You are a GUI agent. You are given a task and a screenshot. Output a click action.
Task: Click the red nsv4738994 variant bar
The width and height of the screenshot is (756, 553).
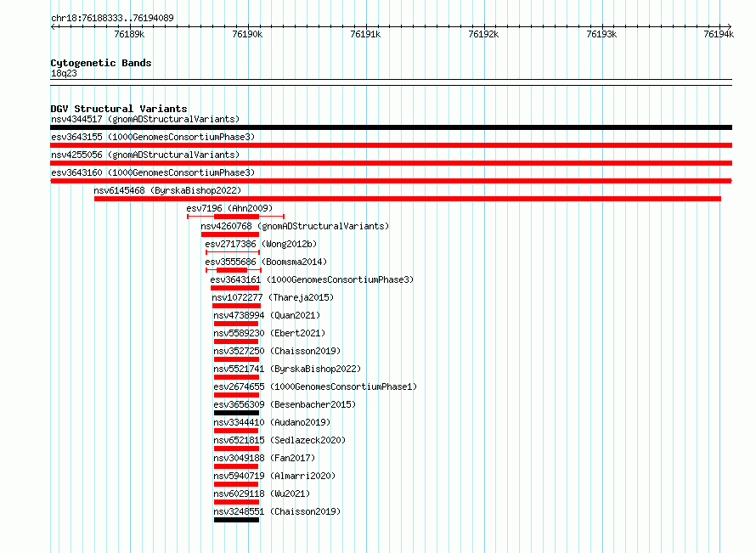(x=236, y=324)
